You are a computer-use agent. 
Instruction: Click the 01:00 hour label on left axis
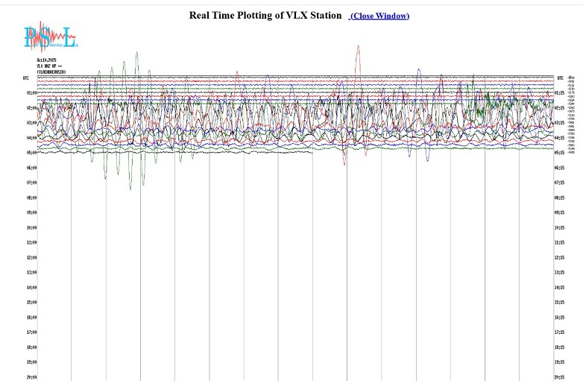[31, 93]
